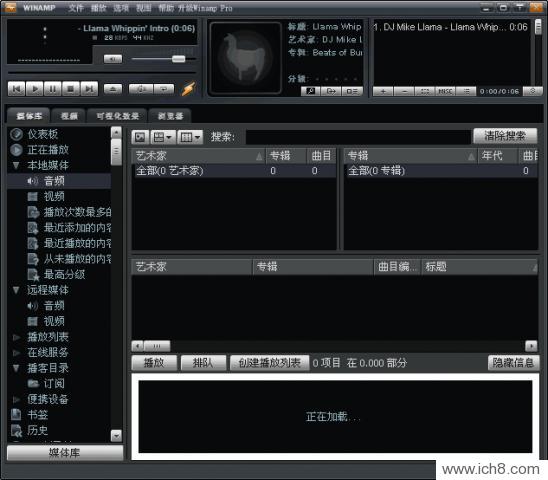Click the magnifier icon under track info
The height and width of the screenshot is (480, 548).
[x=311, y=91]
